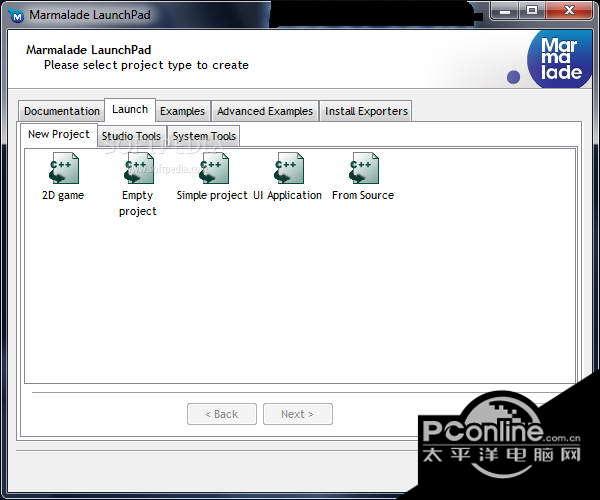Screen dimensions: 600x500
Task: Open the Examples tab
Action: coord(183,111)
